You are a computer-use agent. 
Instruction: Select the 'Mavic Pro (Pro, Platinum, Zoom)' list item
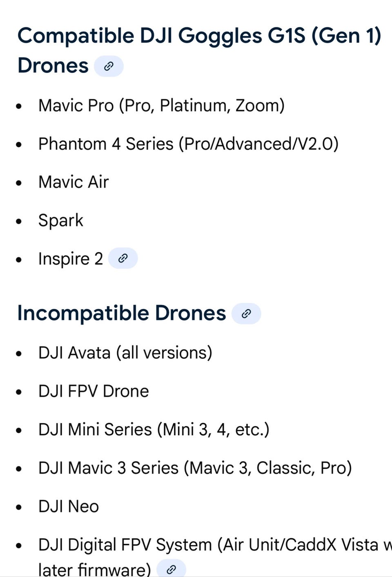point(161,105)
